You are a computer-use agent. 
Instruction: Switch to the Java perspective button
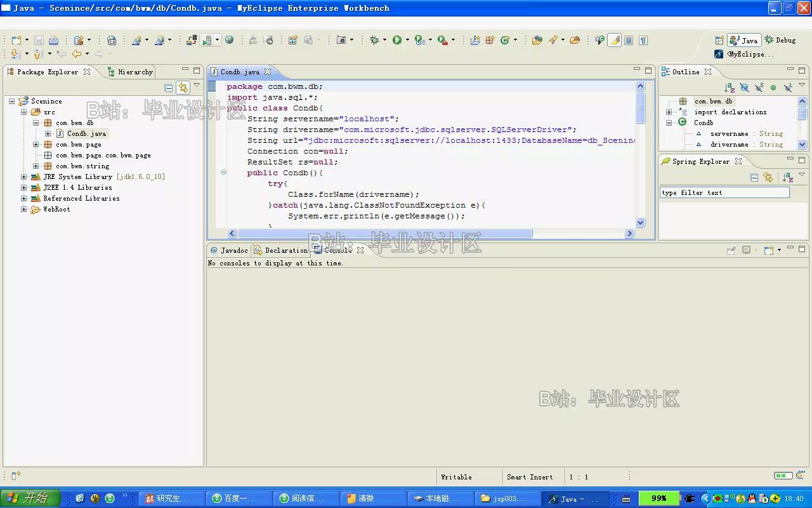(x=744, y=40)
